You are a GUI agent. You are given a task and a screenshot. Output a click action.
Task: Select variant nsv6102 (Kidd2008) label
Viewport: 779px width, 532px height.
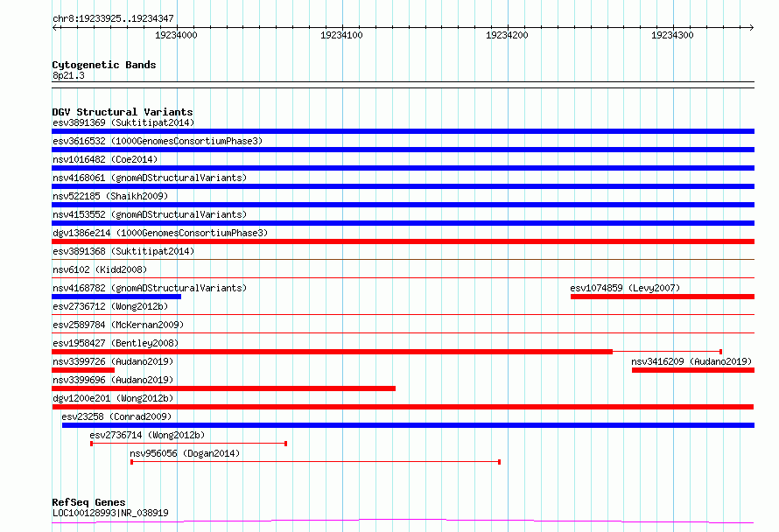pyautogui.click(x=100, y=269)
